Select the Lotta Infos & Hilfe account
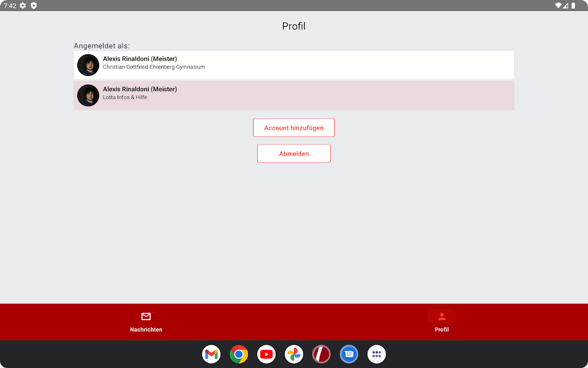The image size is (588, 368). (294, 95)
